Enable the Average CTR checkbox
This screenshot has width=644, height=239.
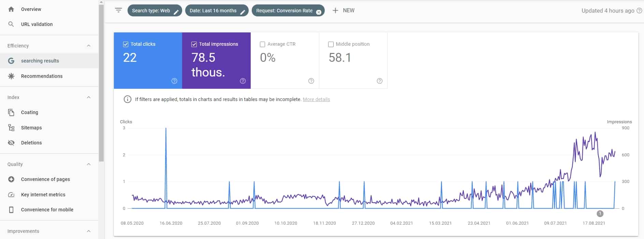(262, 44)
